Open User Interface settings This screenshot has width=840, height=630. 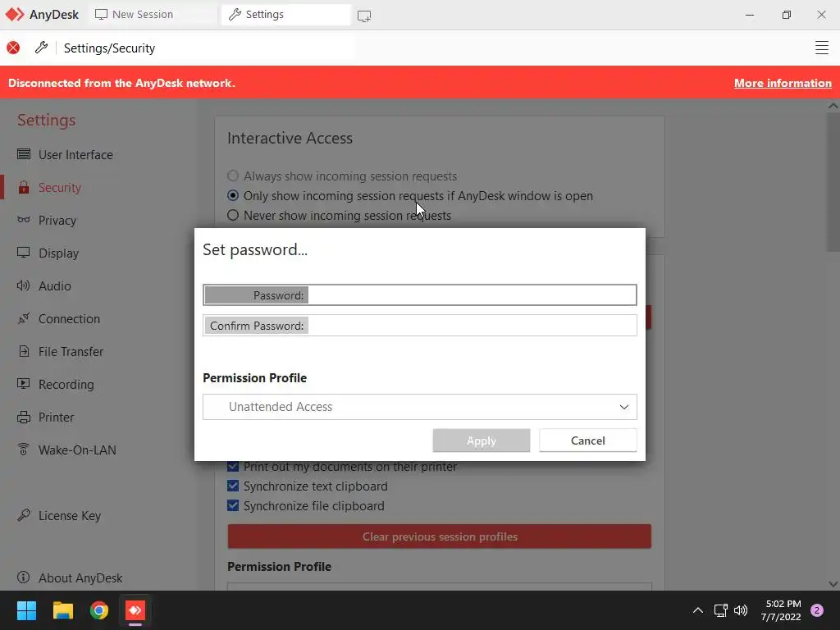point(75,155)
